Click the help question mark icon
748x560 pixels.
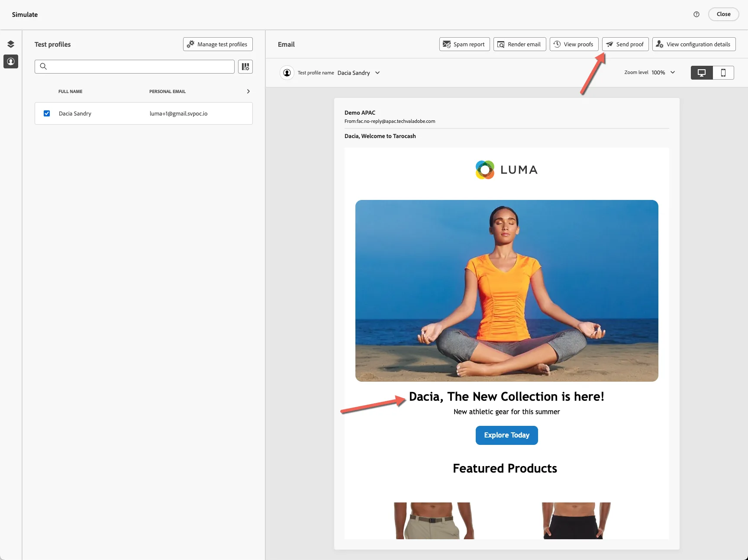696,14
